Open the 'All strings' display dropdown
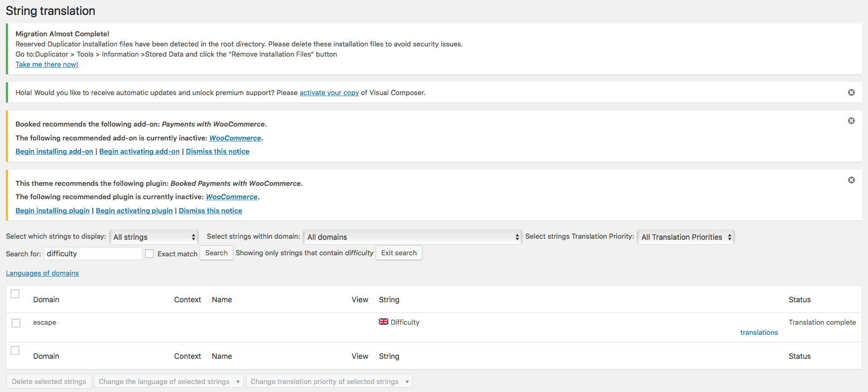Screen dimensions: 868x392 coord(154,237)
